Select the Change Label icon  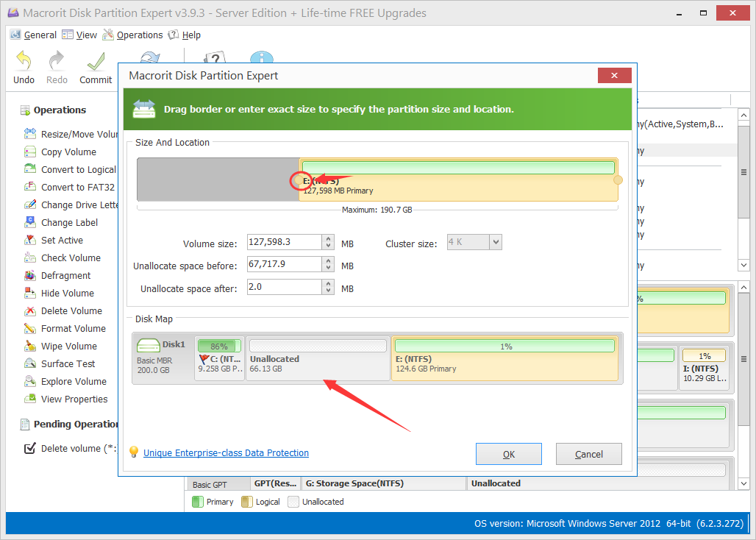(x=30, y=222)
